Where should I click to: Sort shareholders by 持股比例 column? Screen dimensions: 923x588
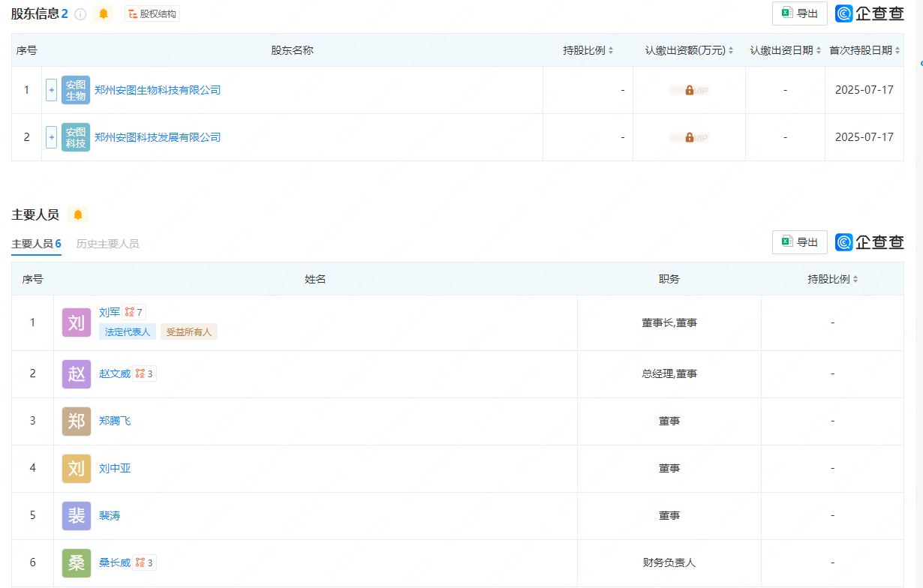point(588,50)
